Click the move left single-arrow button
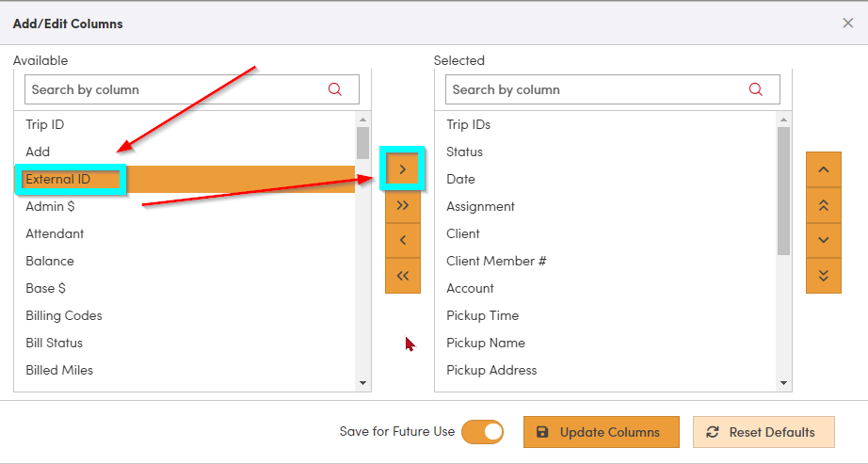Image resolution: width=868 pixels, height=464 pixels. 402,240
